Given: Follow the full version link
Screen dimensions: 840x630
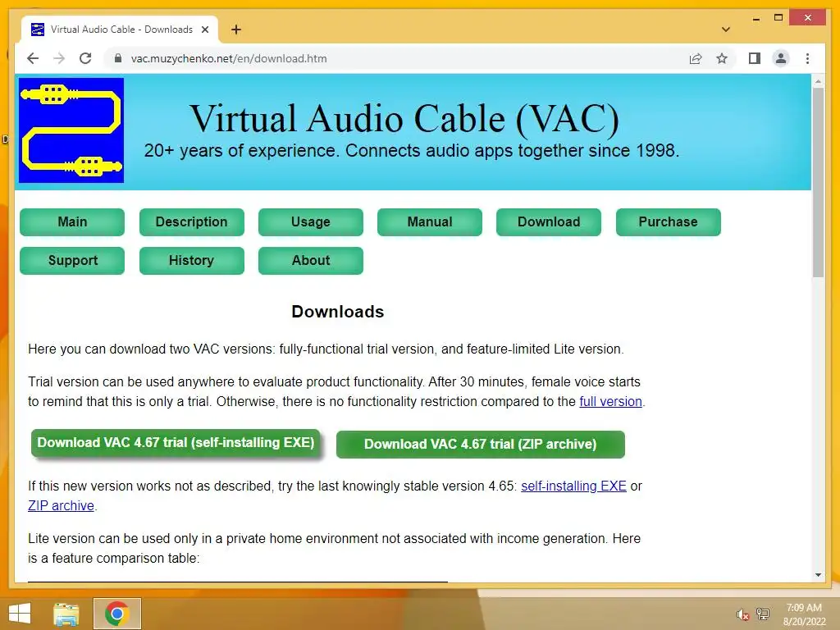Looking at the screenshot, I should tap(610, 401).
